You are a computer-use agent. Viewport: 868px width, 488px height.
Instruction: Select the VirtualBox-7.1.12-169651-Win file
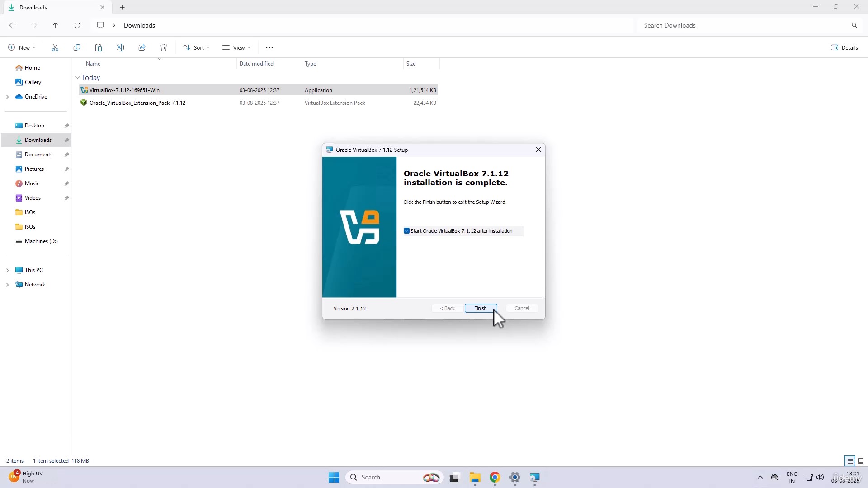click(258, 90)
